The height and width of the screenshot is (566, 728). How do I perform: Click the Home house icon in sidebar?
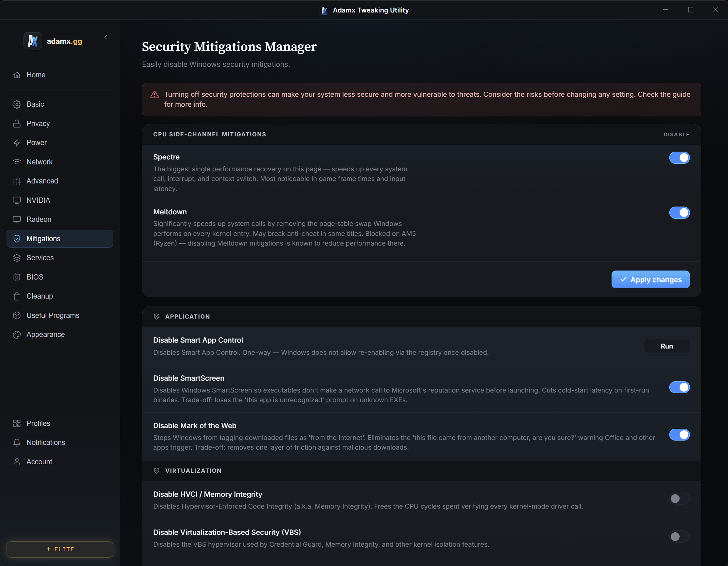coord(17,75)
